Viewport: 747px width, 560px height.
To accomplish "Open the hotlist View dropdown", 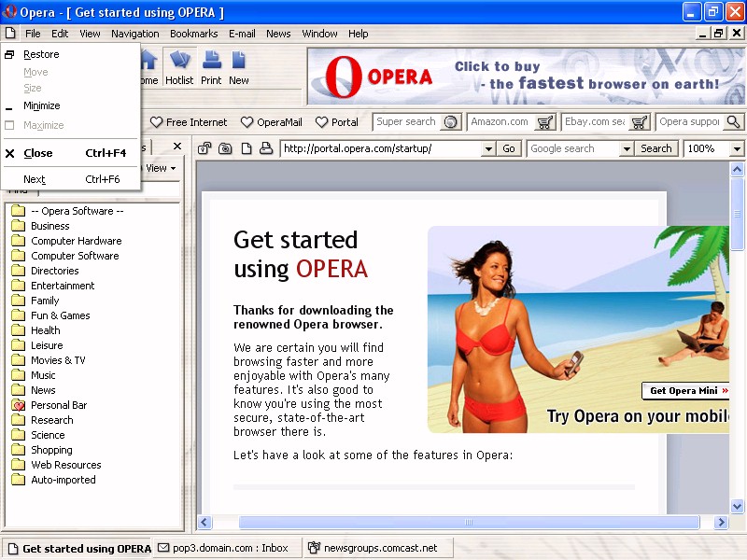I will 161,168.
